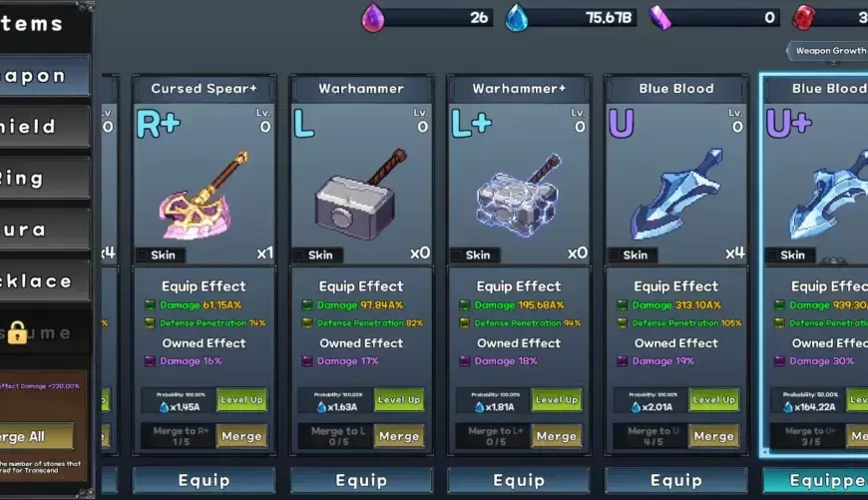The height and width of the screenshot is (500, 868).
Task: Enable Skin checkbox on Blue Blood U
Action: [x=615, y=255]
